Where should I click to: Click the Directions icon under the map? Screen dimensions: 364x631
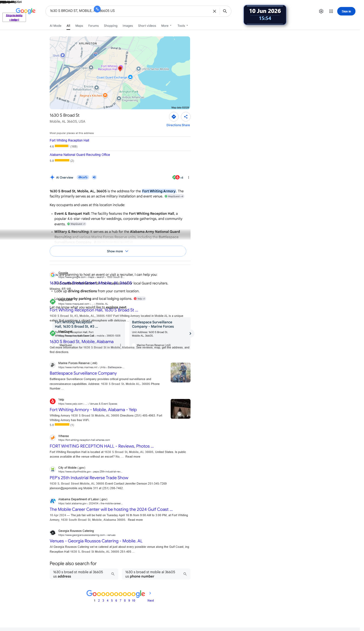[174, 117]
